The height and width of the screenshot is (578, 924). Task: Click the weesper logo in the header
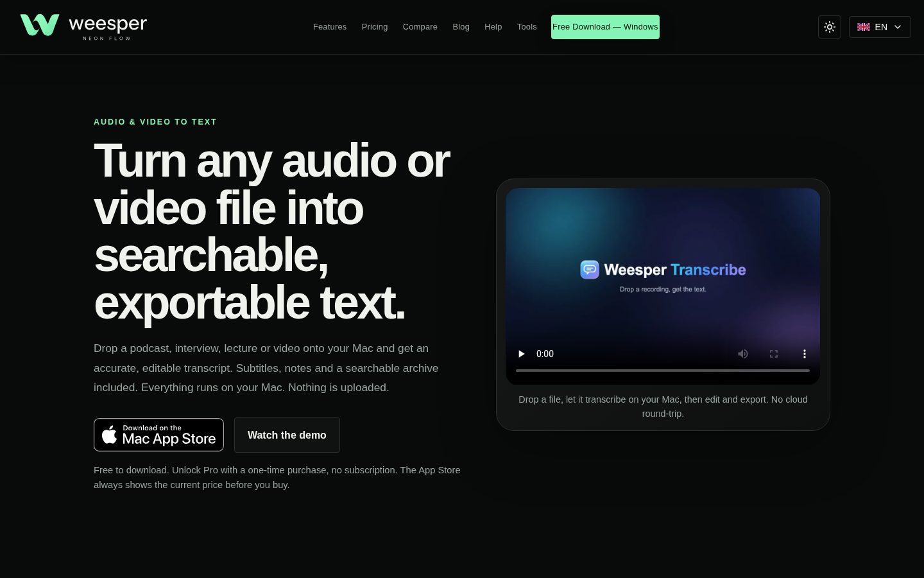83,26
